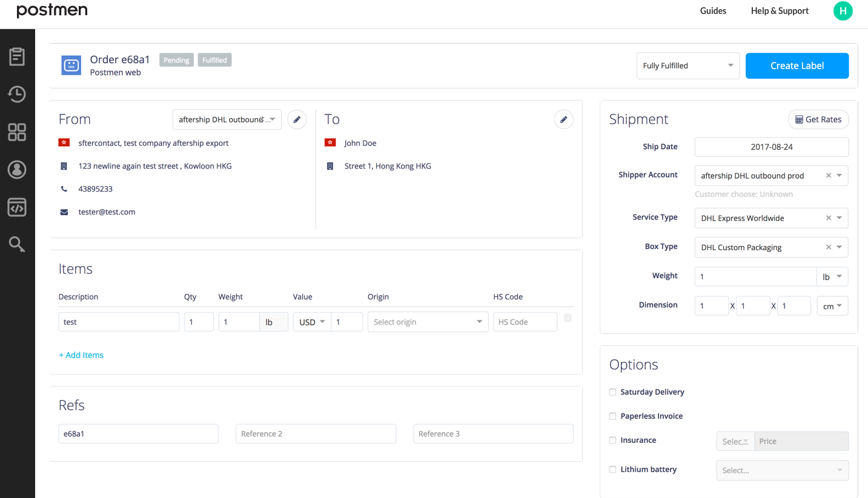Click the item Value amount field
868x498 pixels.
click(347, 322)
